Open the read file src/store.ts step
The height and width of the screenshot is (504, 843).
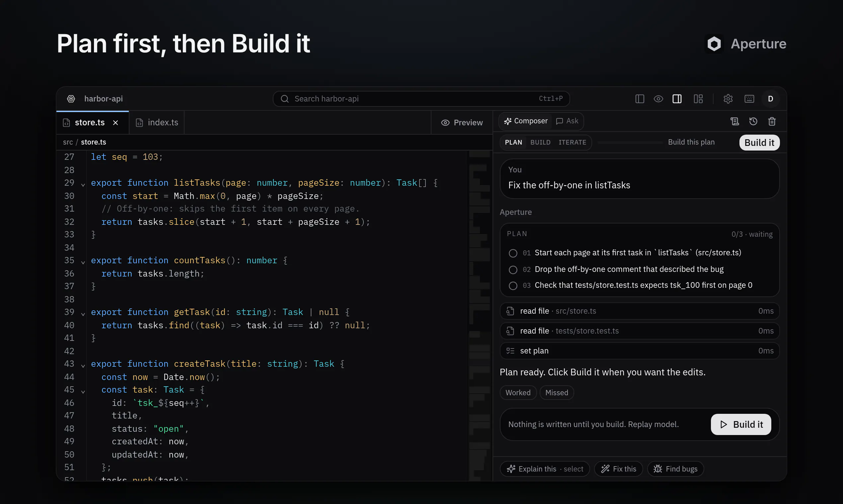(640, 311)
